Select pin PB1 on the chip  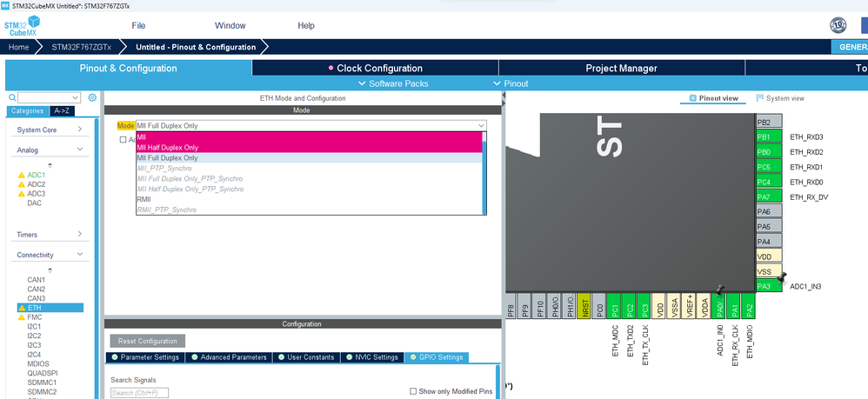(769, 136)
